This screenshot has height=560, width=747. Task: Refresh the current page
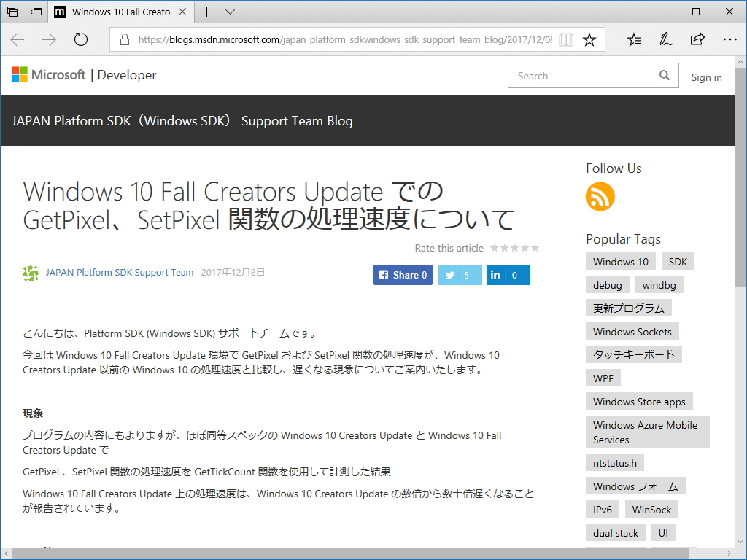coord(80,39)
